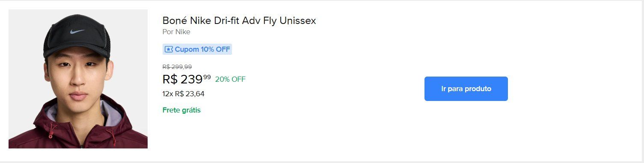Click the coupon ticket icon

[x=169, y=49]
